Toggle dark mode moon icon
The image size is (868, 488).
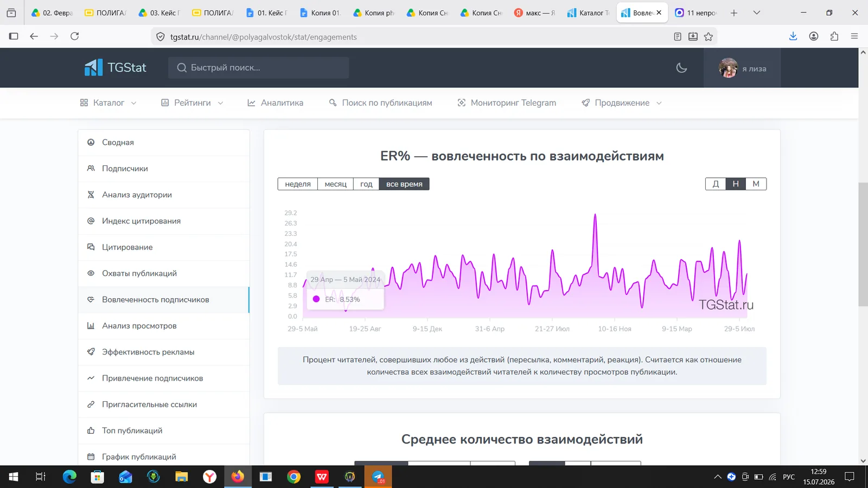681,68
